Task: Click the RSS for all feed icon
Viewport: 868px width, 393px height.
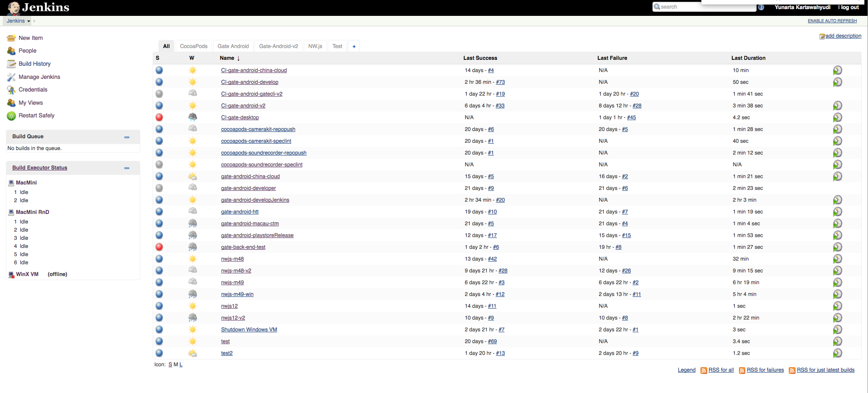Action: point(704,370)
